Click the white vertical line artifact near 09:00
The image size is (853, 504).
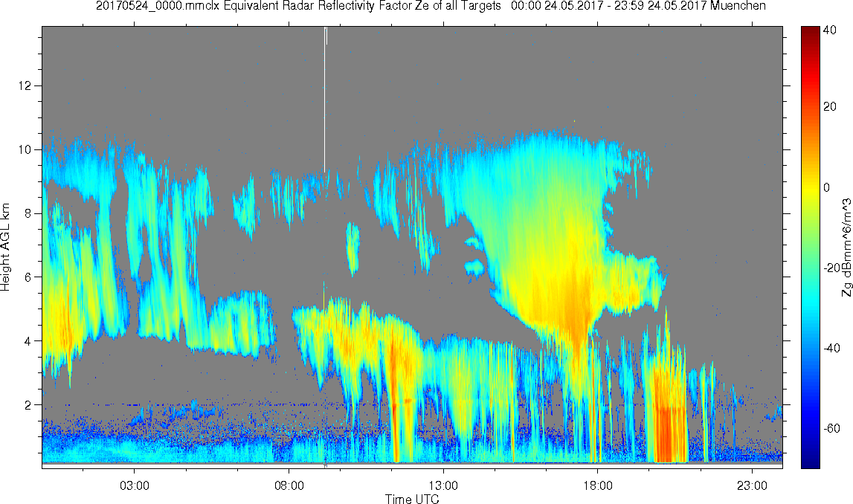click(x=325, y=100)
